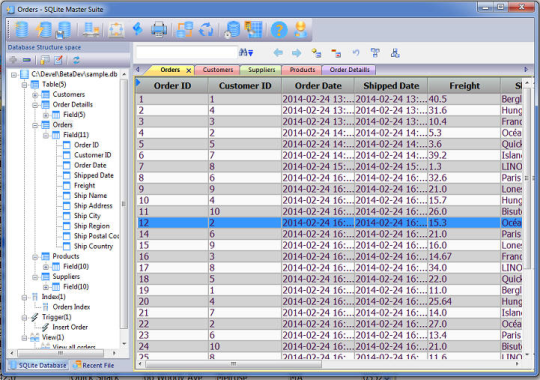Viewport: 540px width, 380px height.
Task: Click the add record icon with yellow dot
Action: [x=316, y=53]
